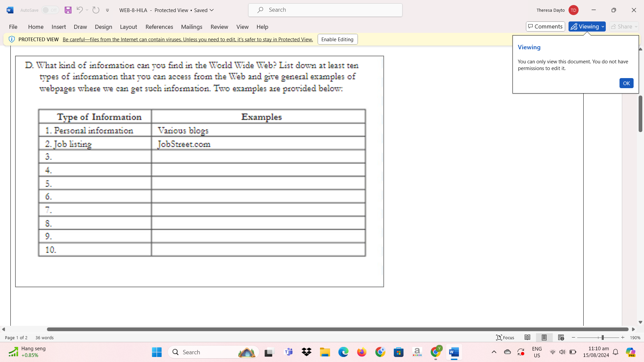Click OK in the Viewing dialog
Screen dimensions: 644x362
point(627,83)
